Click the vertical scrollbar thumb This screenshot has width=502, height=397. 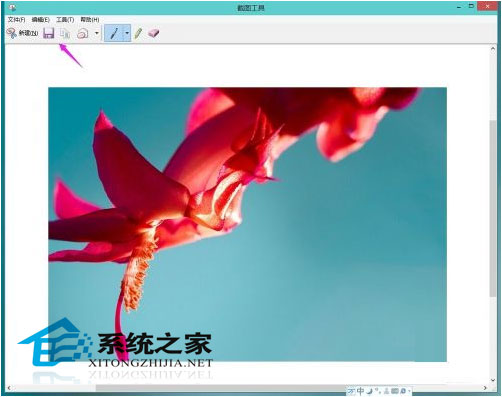[493, 209]
